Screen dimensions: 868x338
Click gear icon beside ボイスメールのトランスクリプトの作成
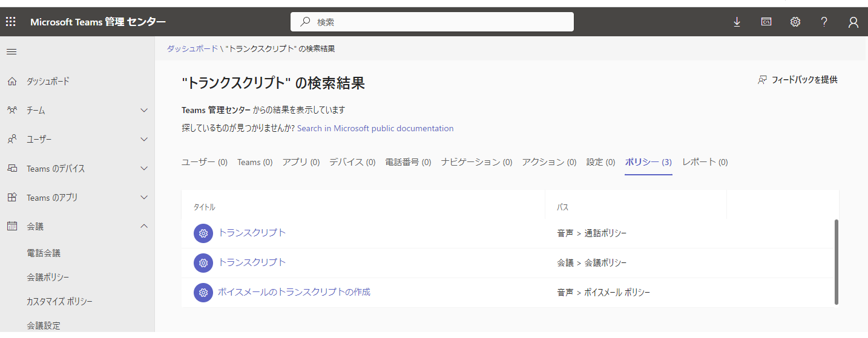pyautogui.click(x=203, y=293)
